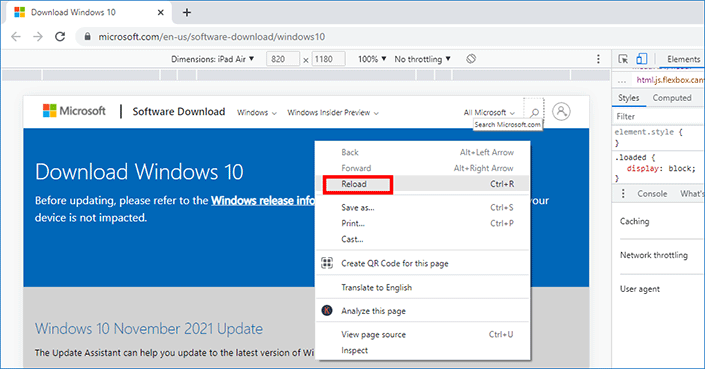The image size is (705, 369).
Task: Select View page source
Action: click(x=423, y=334)
